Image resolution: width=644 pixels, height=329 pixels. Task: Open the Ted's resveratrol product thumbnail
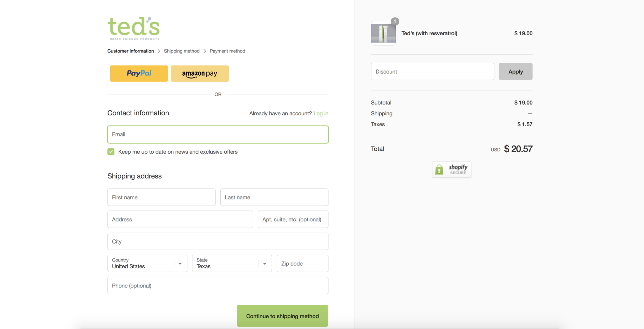(383, 33)
